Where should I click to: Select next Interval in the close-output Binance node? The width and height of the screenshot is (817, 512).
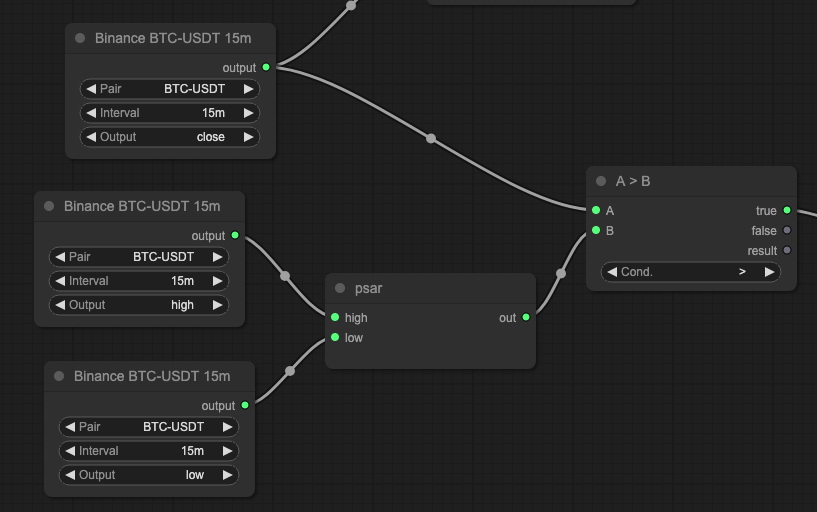(x=249, y=113)
